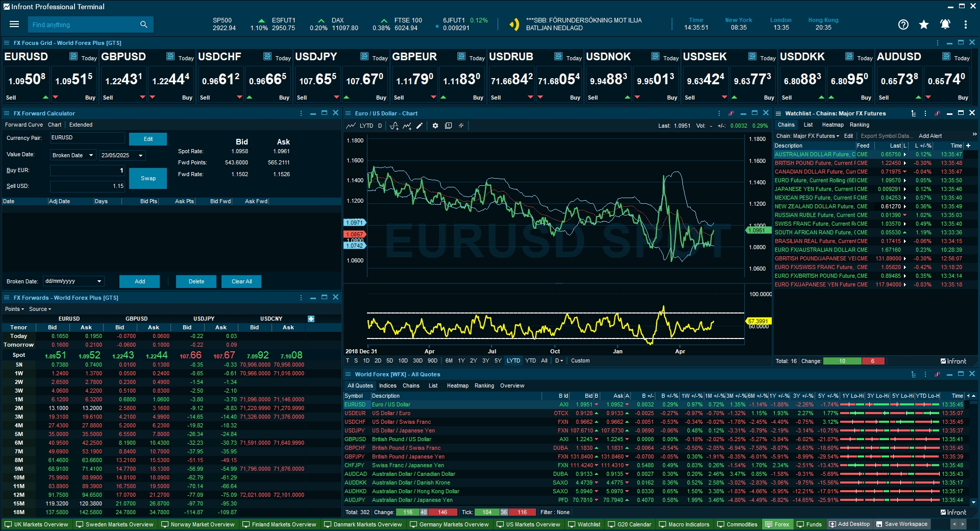This screenshot has height=531, width=980.
Task: Select the T tick resolution toggle
Action: coord(348,360)
